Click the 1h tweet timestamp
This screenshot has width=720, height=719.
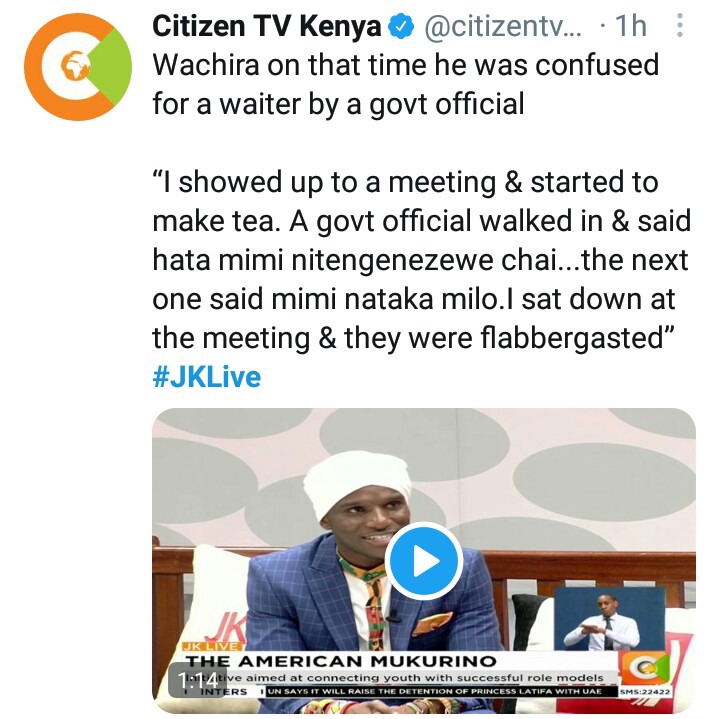[630, 26]
